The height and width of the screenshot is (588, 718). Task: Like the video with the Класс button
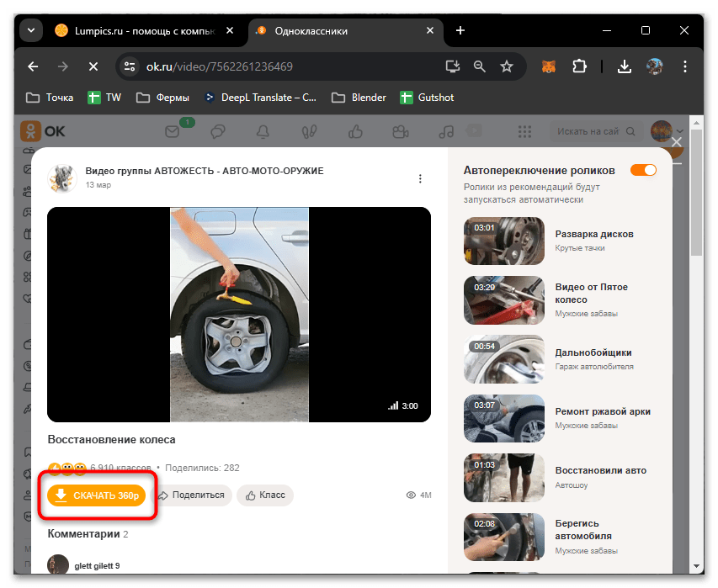tap(264, 495)
